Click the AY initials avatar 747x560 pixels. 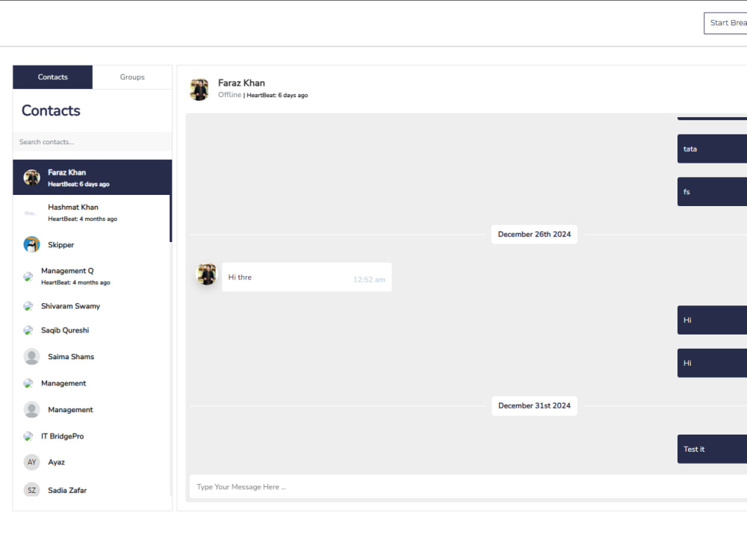32,462
